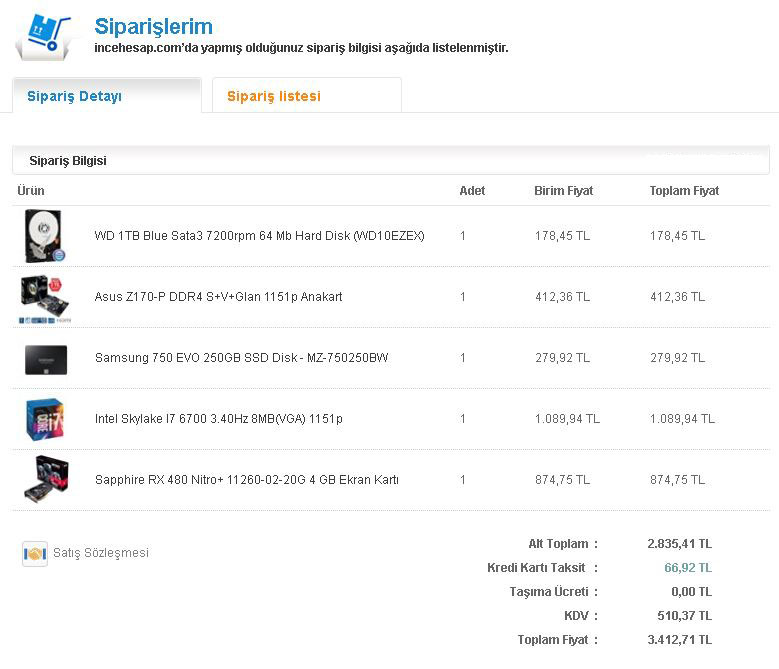Click the Samsung 750 EVO SSD thumbnail

pos(45,358)
